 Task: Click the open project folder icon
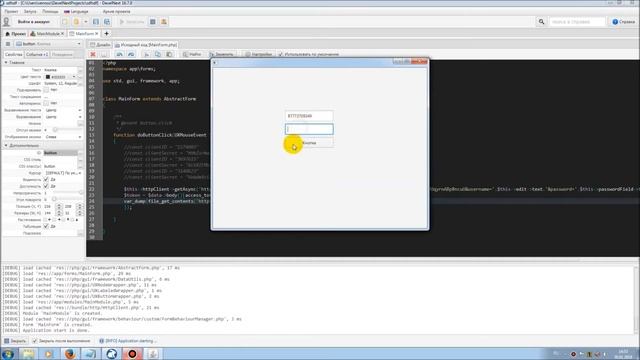76,22
